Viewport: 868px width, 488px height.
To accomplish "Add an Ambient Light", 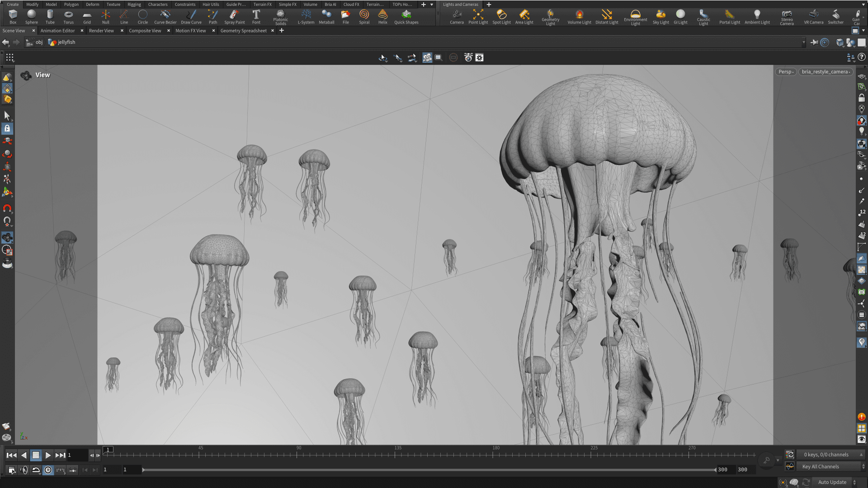I will click(757, 17).
